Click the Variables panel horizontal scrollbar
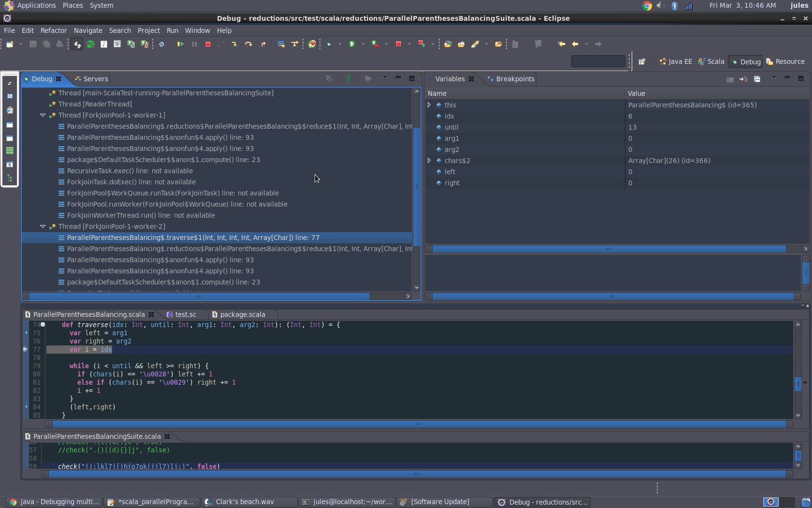The width and height of the screenshot is (812, 508). pyautogui.click(x=609, y=249)
